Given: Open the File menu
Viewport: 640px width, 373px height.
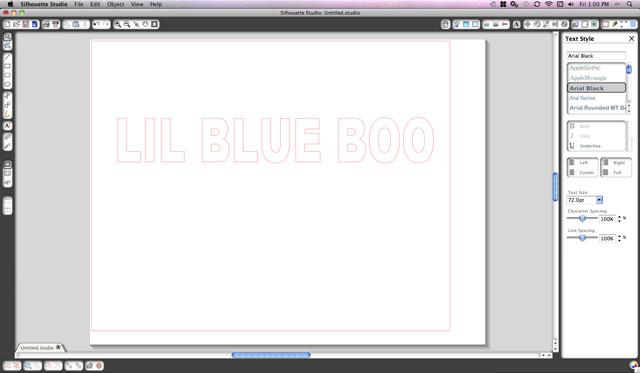Looking at the screenshot, I should click(79, 4).
